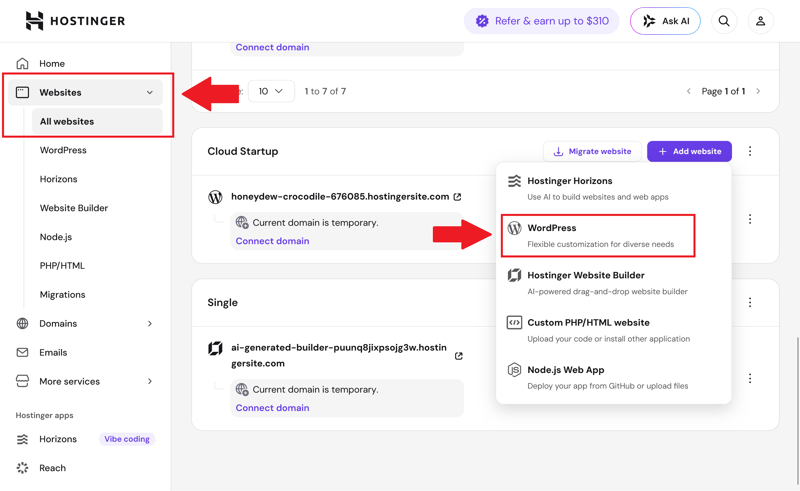This screenshot has height=491, width=800.
Task: Open WordPress sidebar submenu item
Action: click(x=63, y=150)
